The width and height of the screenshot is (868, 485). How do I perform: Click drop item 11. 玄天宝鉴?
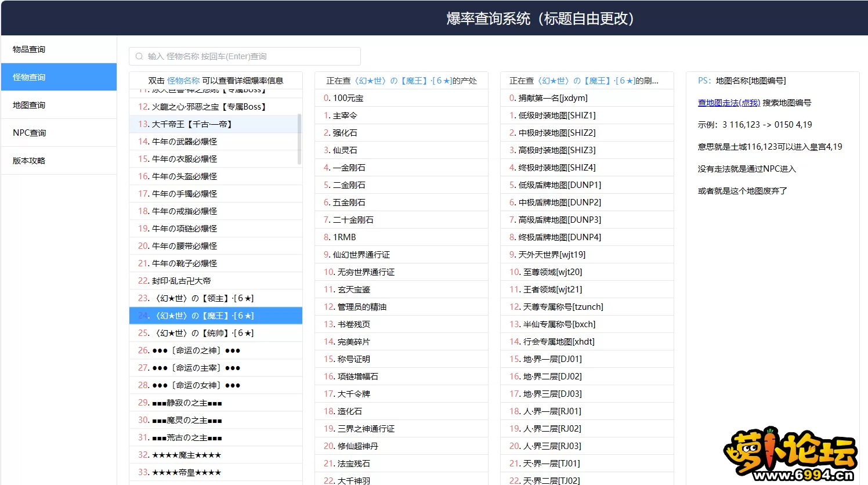click(402, 289)
